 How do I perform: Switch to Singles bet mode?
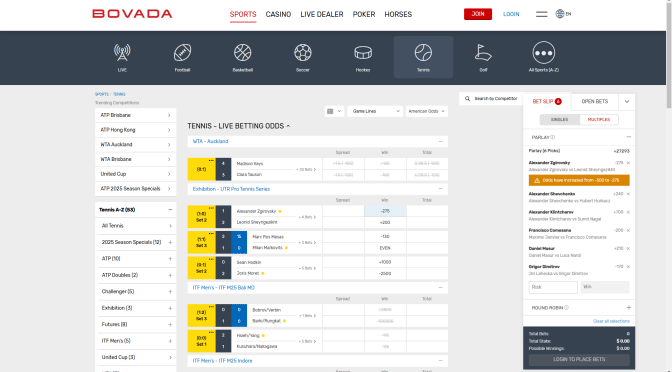(559, 120)
